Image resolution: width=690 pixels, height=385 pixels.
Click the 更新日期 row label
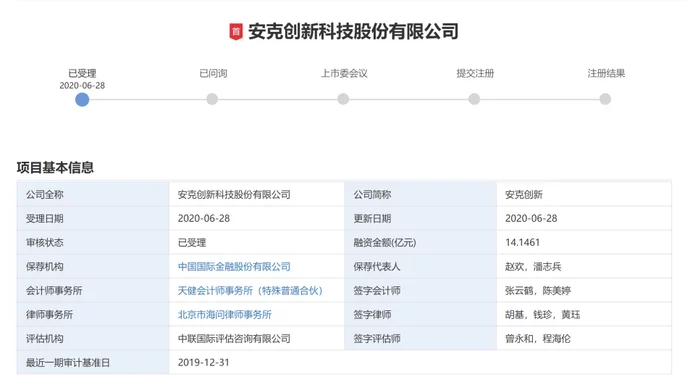point(372,219)
